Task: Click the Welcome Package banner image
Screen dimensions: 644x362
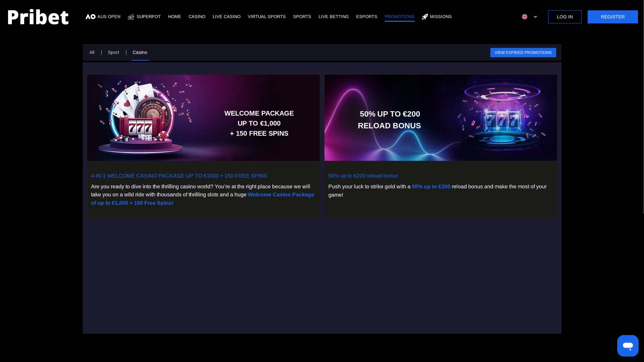Action: click(203, 118)
